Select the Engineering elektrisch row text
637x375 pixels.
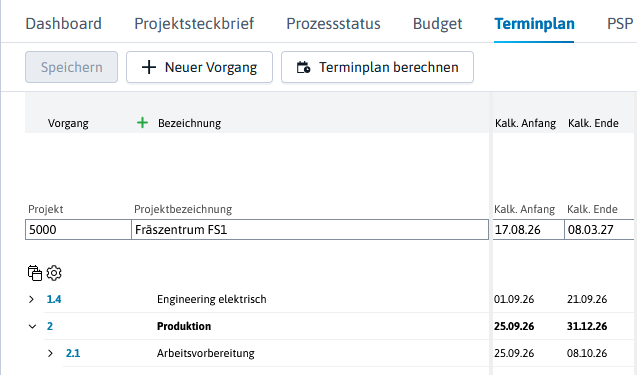pos(212,299)
